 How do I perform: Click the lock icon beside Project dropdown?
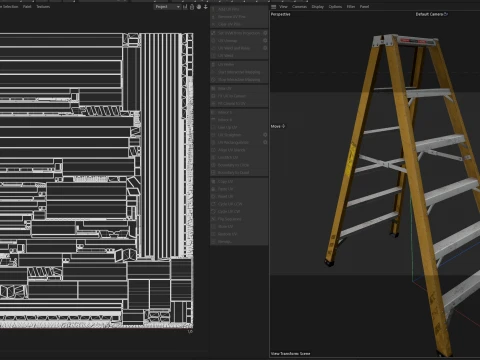(192, 7)
